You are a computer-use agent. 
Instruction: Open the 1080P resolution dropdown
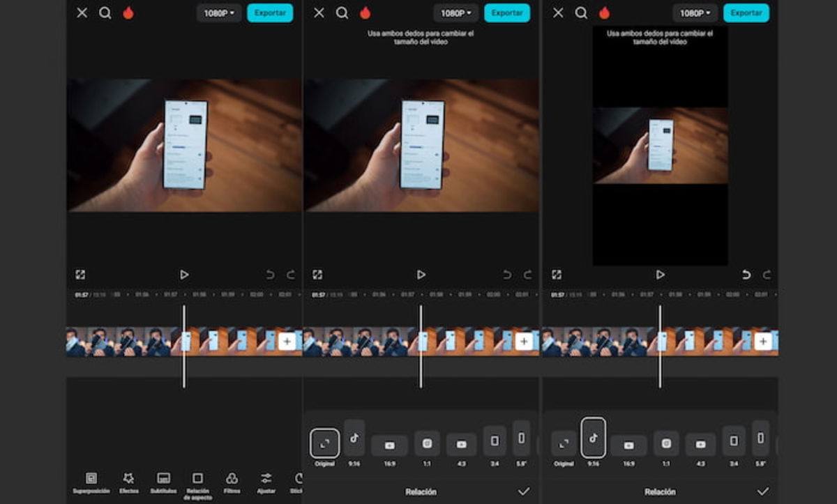tap(217, 13)
